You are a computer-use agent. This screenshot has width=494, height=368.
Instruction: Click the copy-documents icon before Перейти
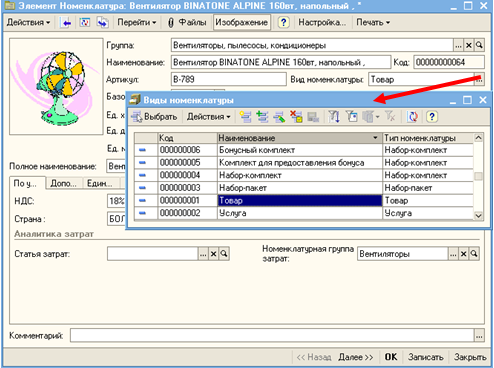[x=102, y=23]
